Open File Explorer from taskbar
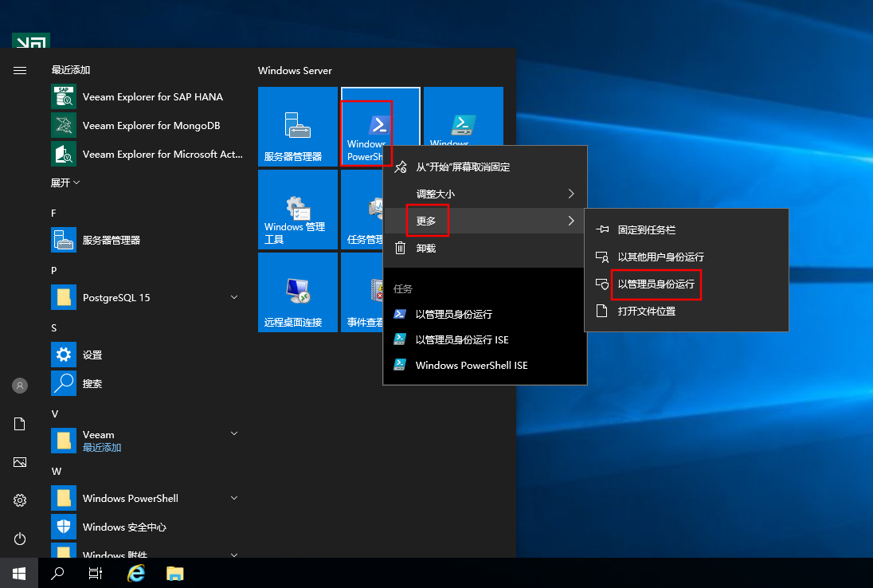 [x=174, y=573]
